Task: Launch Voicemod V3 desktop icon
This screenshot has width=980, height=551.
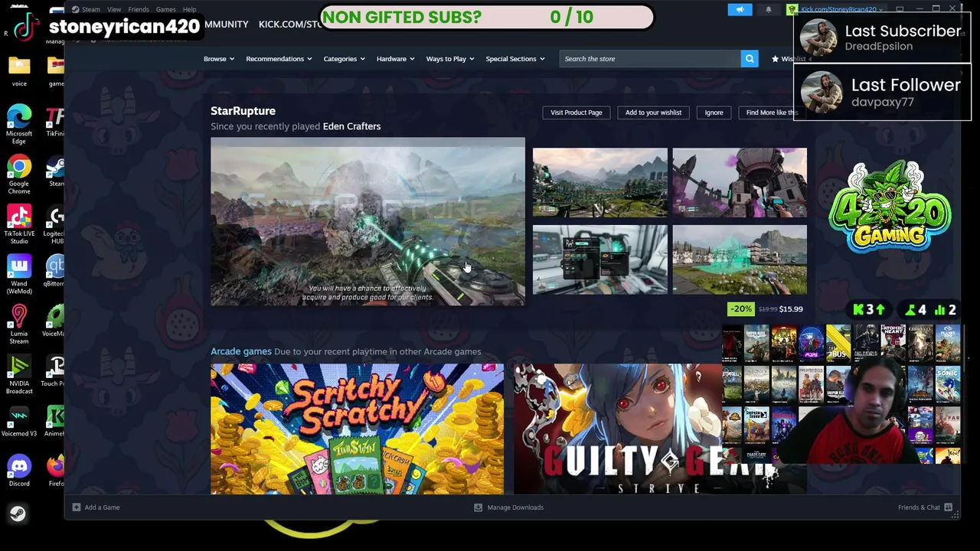Action: pos(19,421)
